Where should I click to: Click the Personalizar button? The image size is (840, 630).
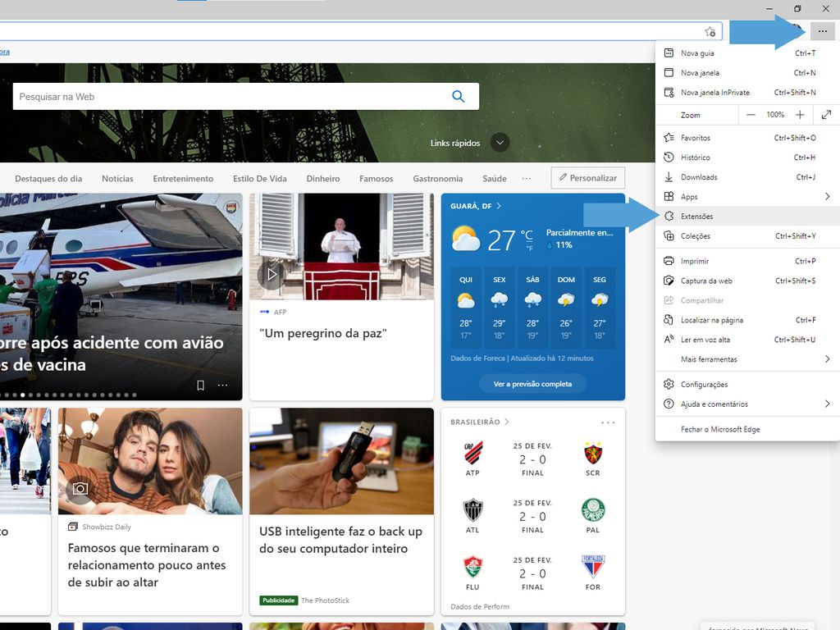(588, 178)
